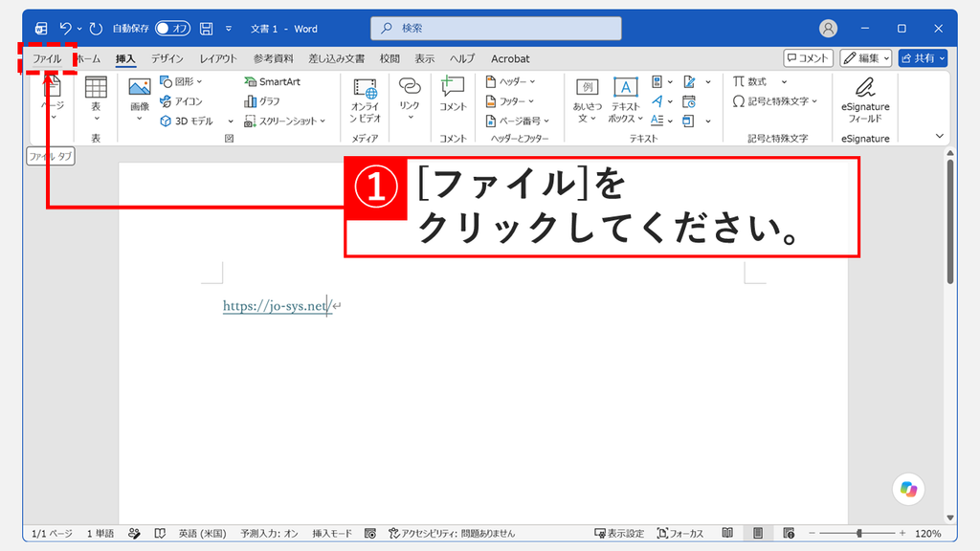
Task: Open the 画像 insert picture menu
Action: pos(140,99)
